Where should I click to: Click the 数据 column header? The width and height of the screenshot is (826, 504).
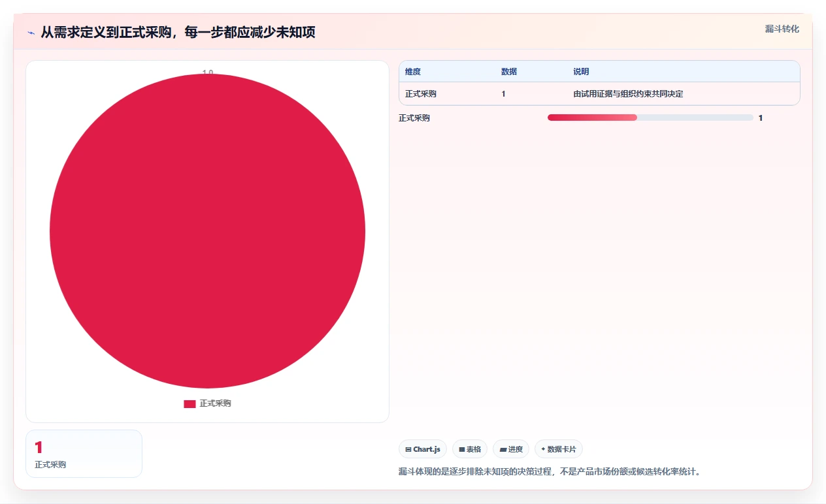click(x=509, y=72)
